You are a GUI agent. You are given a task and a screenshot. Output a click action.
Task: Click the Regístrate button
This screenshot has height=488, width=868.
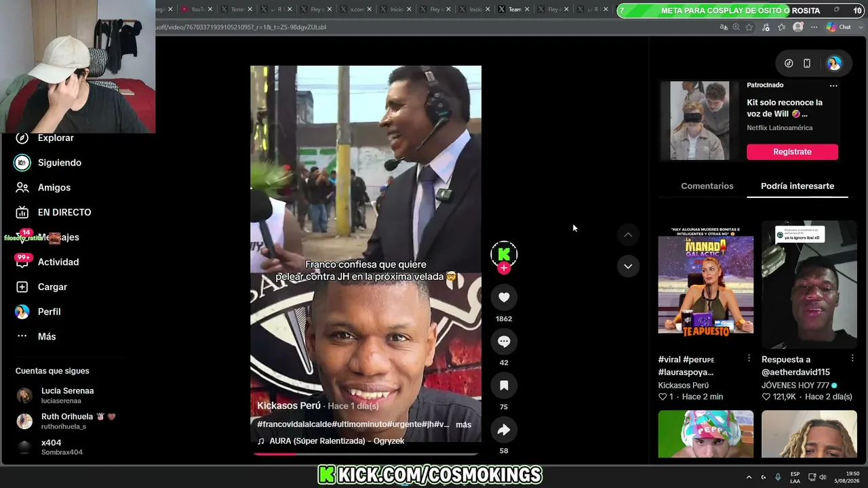(x=792, y=152)
